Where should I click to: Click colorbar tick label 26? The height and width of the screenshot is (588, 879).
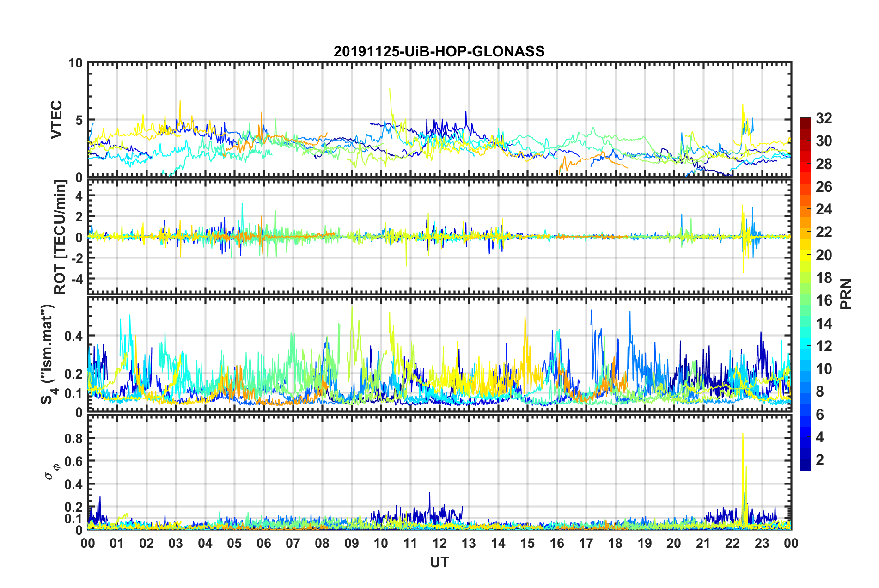coord(824,187)
